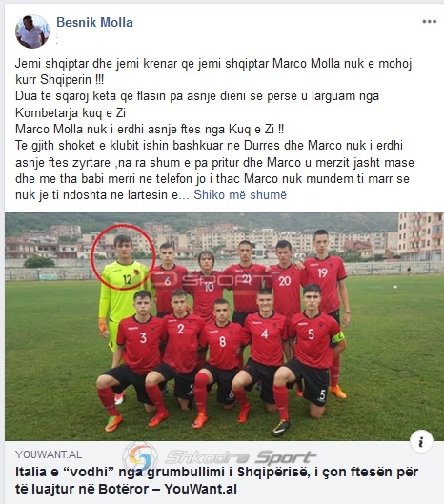Open the three-dots post options menu
The height and width of the screenshot is (504, 444).
pos(429,22)
